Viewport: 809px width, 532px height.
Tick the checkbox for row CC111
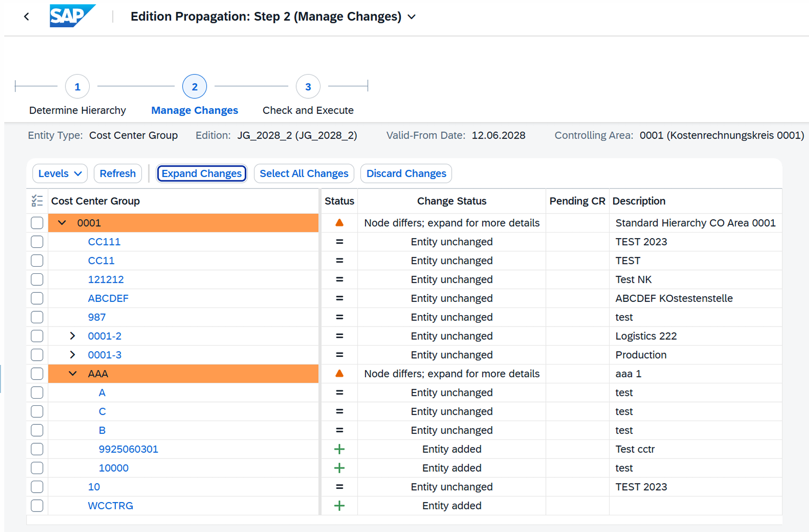(37, 242)
